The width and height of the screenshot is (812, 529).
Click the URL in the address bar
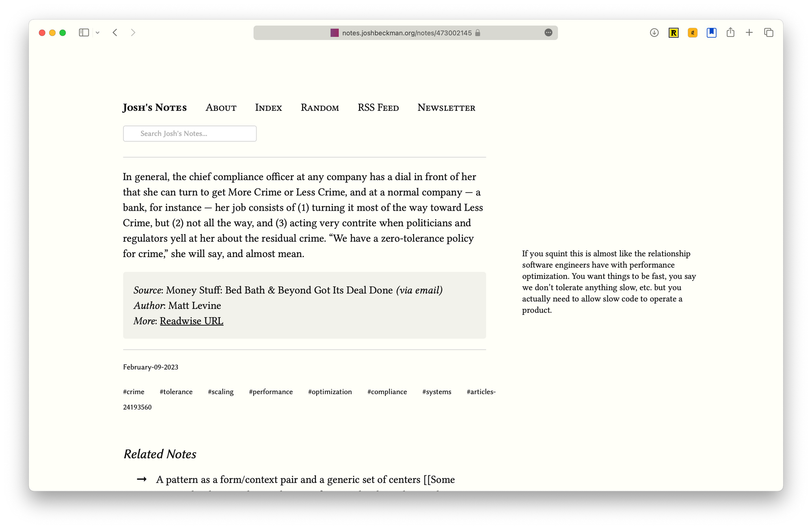tap(406, 33)
